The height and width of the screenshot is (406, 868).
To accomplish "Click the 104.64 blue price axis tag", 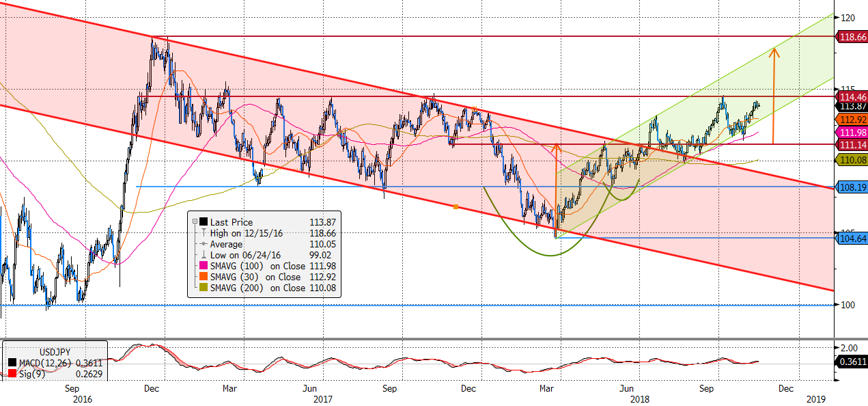I will click(x=852, y=237).
